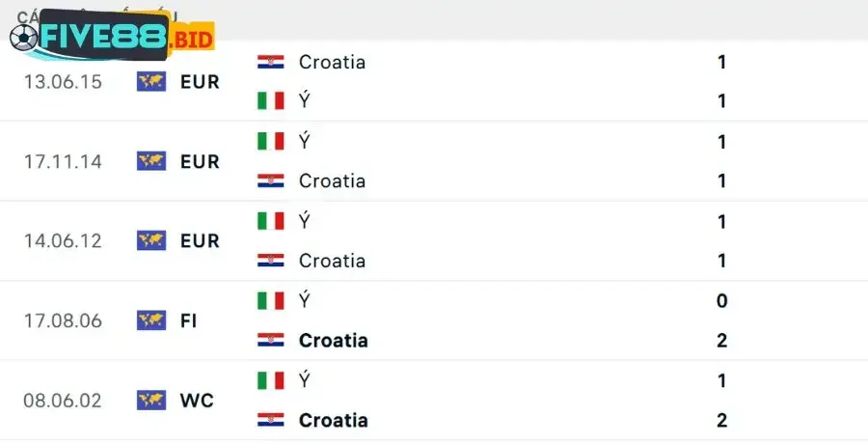This screenshot has height=444, width=868.
Task: Click the world map icon beside 14.06.12
Action: coord(151,240)
